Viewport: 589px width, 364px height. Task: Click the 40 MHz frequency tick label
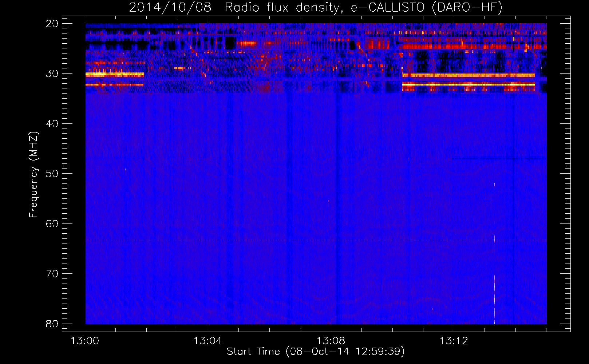[52, 124]
